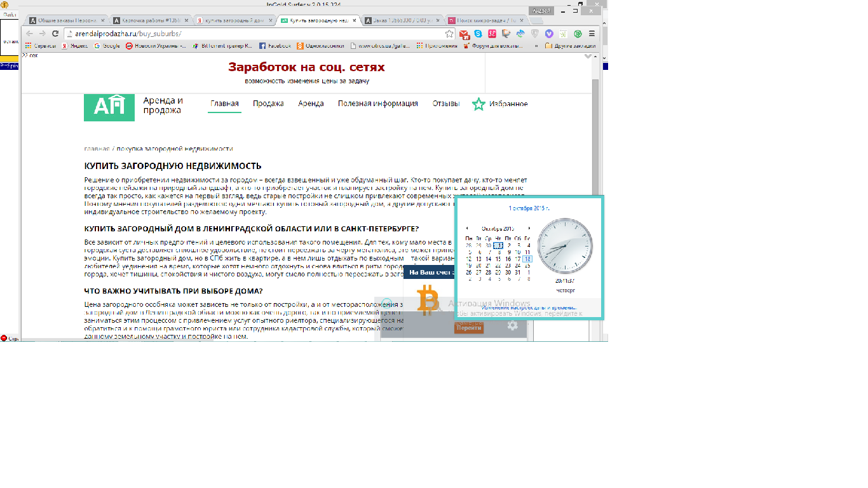Go back with the browser back arrow
868x488 pixels.
29,34
